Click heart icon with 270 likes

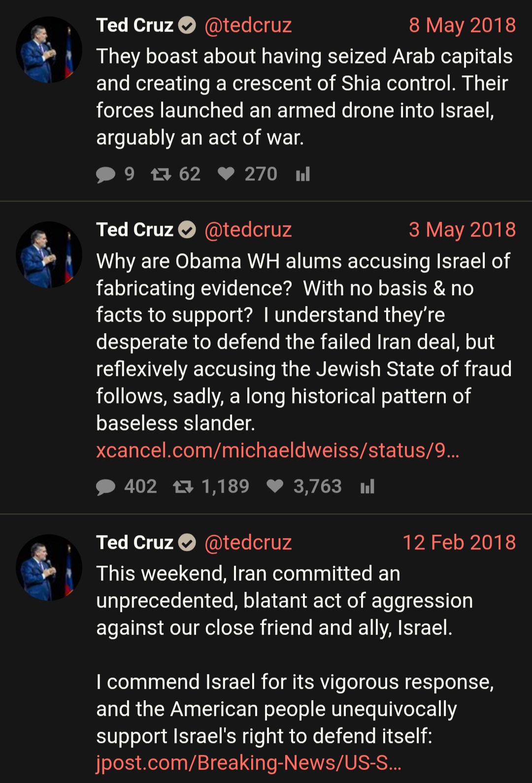(226, 174)
